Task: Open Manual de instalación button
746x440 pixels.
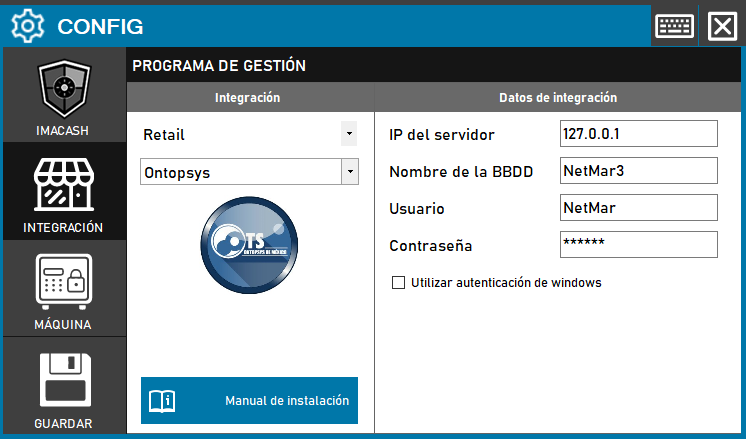Action: (x=249, y=401)
